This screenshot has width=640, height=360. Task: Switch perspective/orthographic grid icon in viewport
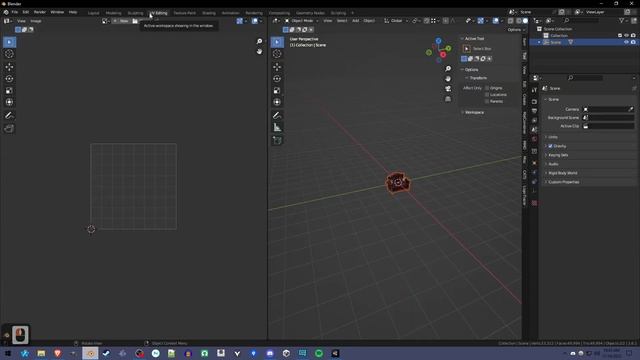click(448, 99)
